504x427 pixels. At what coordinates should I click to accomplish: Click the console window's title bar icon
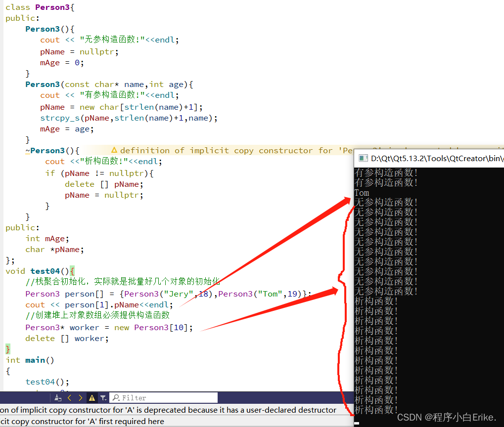point(363,158)
